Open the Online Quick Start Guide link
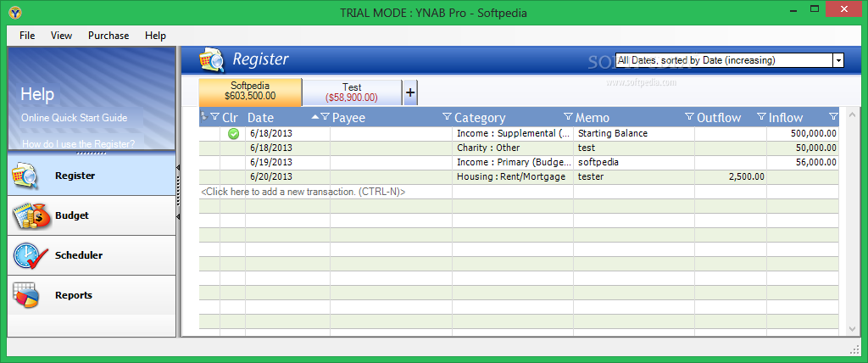The width and height of the screenshot is (868, 363). (x=75, y=118)
